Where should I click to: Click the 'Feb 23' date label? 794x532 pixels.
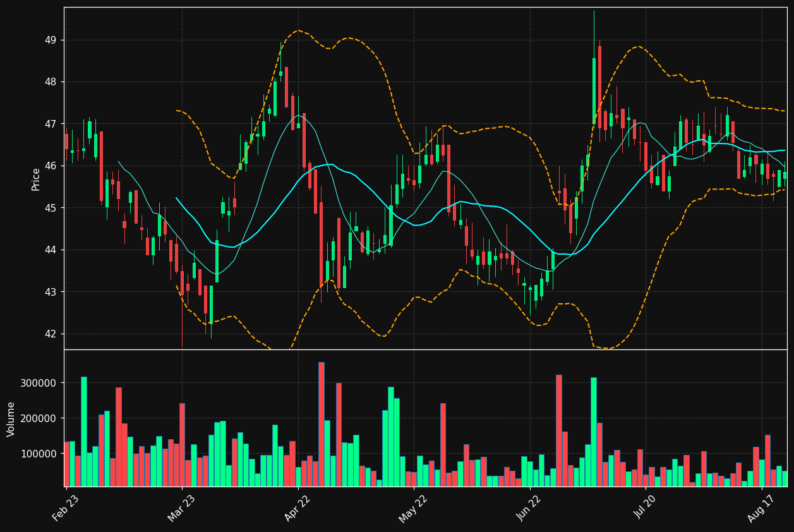[x=65, y=508]
